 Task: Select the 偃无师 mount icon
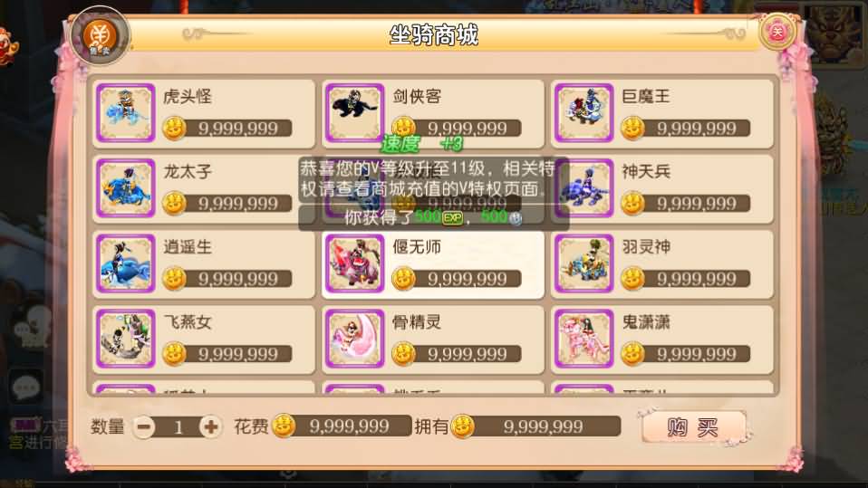(x=355, y=263)
